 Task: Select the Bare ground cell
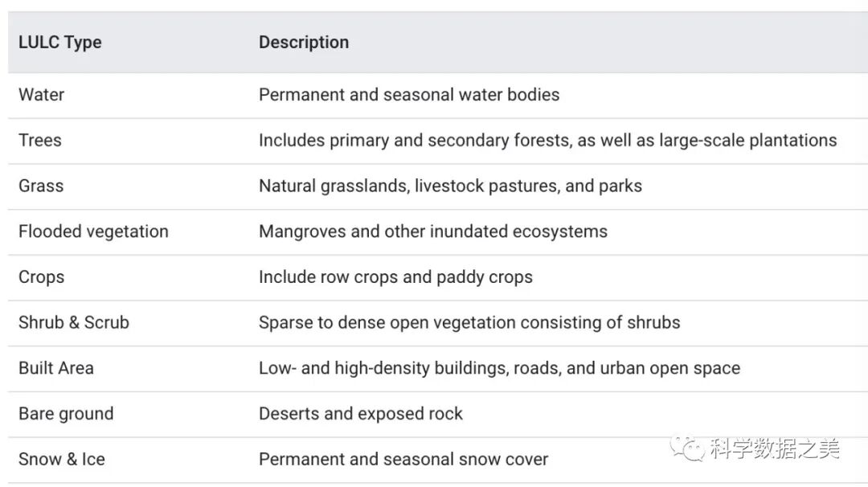click(66, 415)
